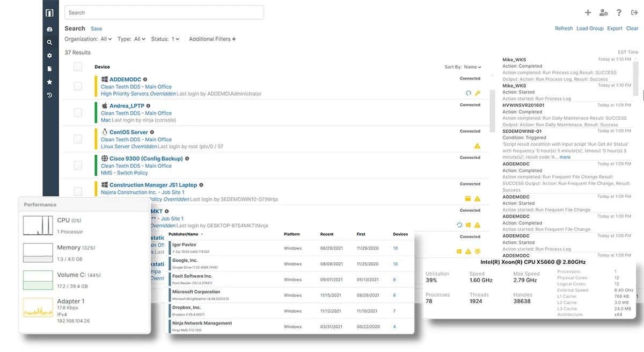Expand the 'more' link in SEDEMOWIN8-01 activity
This screenshot has height=352, width=644.
pos(565,157)
